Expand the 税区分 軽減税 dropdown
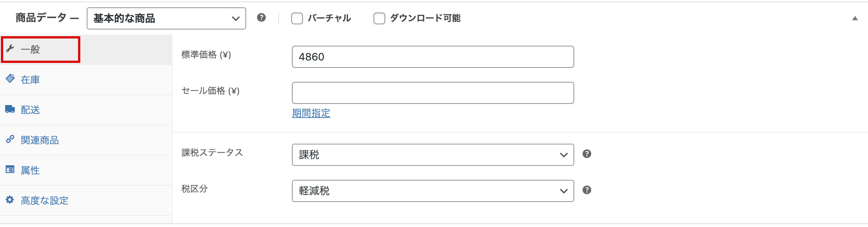Image resolution: width=868 pixels, height=227 pixels. [433, 191]
